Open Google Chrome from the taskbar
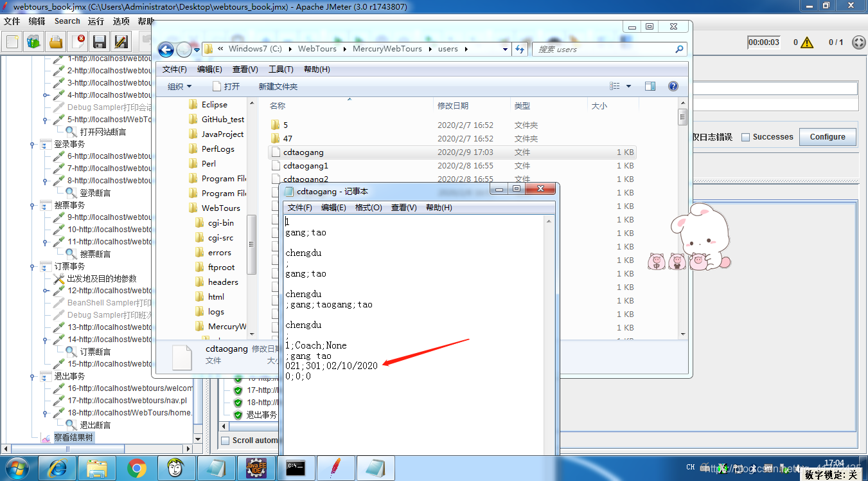This screenshot has width=868, height=481. point(137,468)
